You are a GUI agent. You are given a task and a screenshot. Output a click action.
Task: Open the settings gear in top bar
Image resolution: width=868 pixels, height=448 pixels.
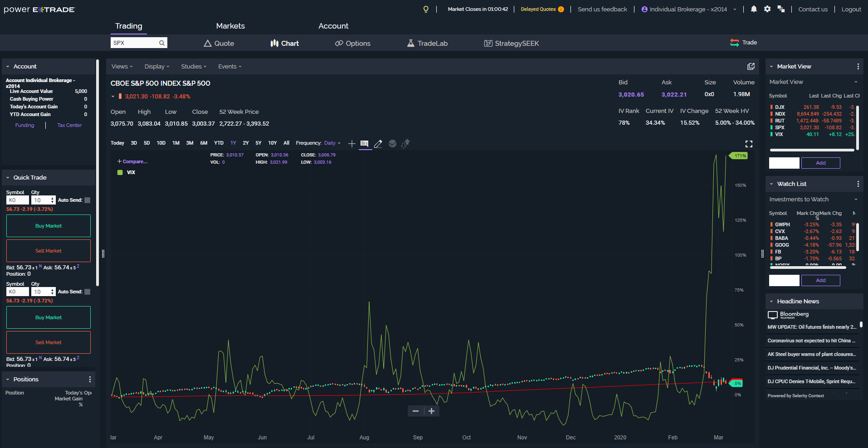coord(767,9)
